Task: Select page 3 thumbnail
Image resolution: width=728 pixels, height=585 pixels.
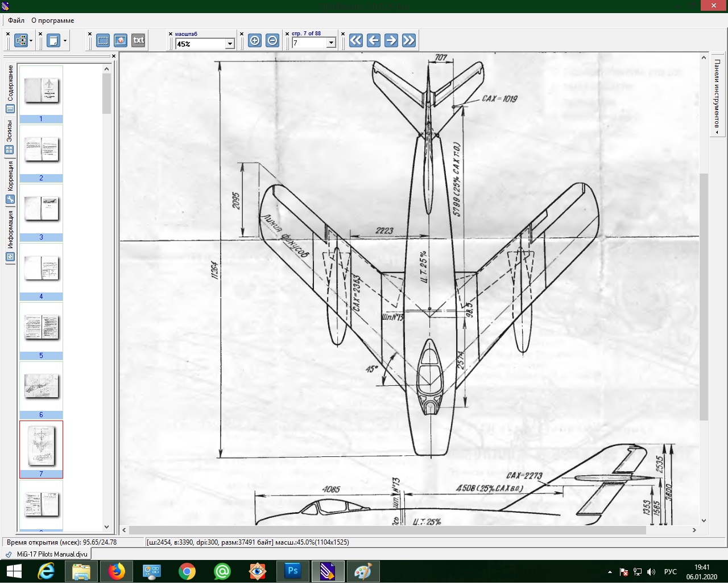Action: [41, 209]
